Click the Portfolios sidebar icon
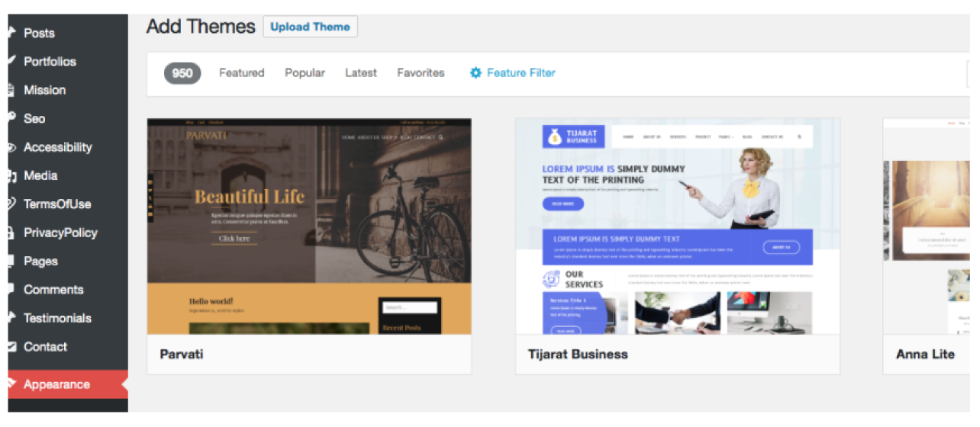 11,61
